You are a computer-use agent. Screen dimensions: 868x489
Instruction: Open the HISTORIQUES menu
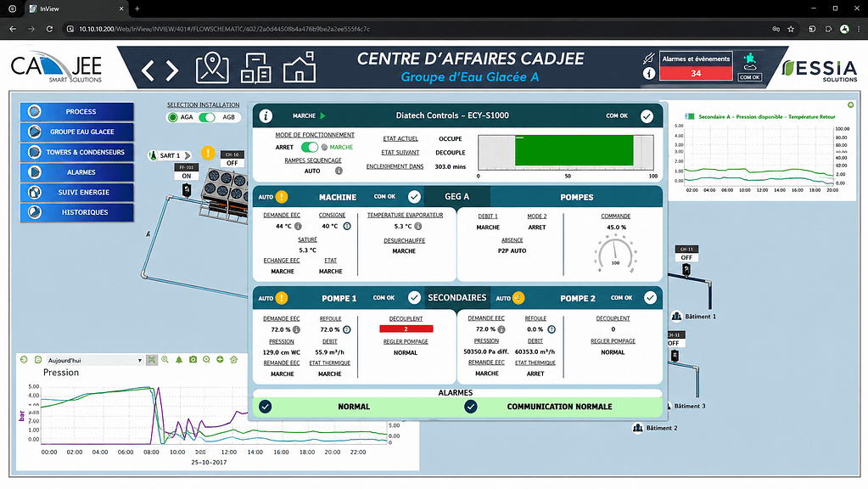[77, 212]
